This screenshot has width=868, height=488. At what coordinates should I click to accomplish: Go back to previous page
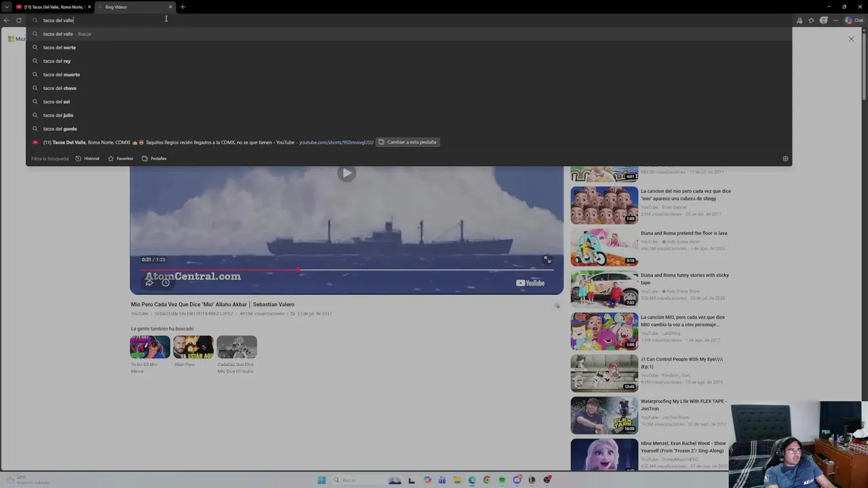pyautogui.click(x=7, y=20)
